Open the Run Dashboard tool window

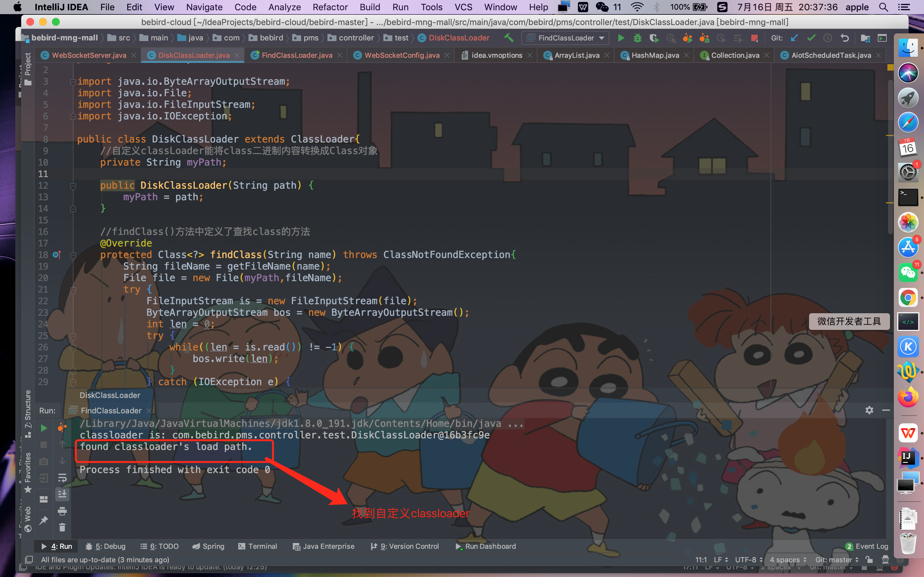pyautogui.click(x=485, y=546)
